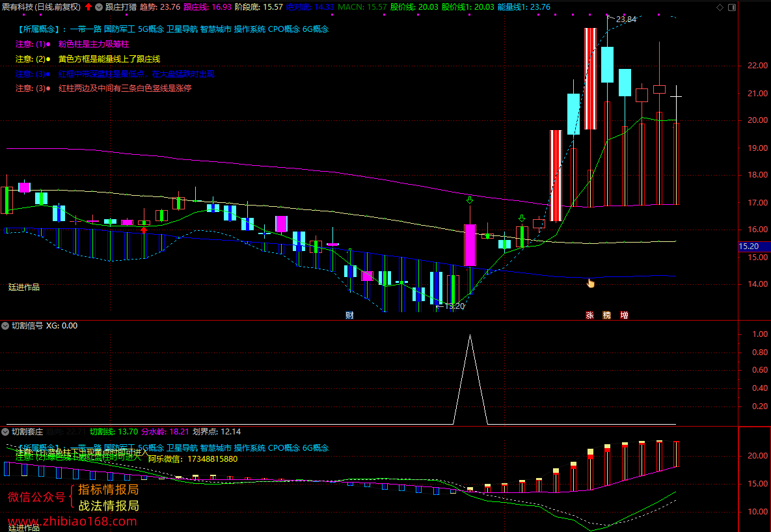Click the tallest red-white striped limit-up candle
This screenshot has height=532, width=771.
tap(590, 79)
